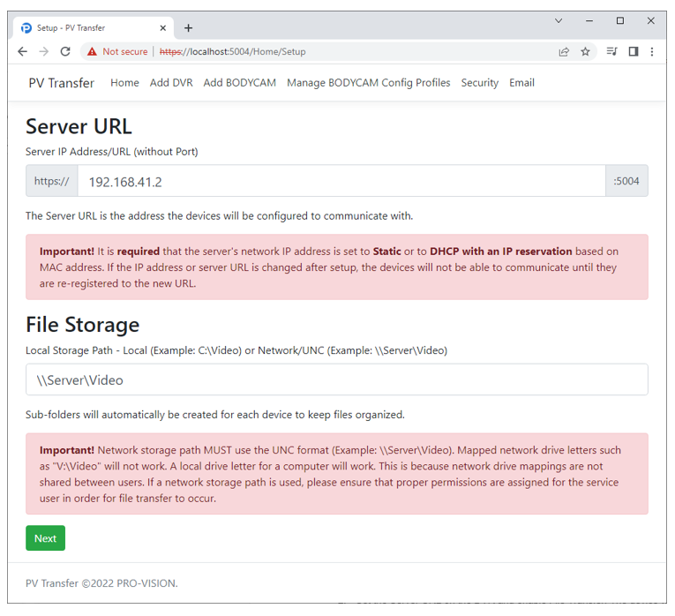This screenshot has width=675, height=616.
Task: Open the Add BODYCAM nav item
Action: 240,83
